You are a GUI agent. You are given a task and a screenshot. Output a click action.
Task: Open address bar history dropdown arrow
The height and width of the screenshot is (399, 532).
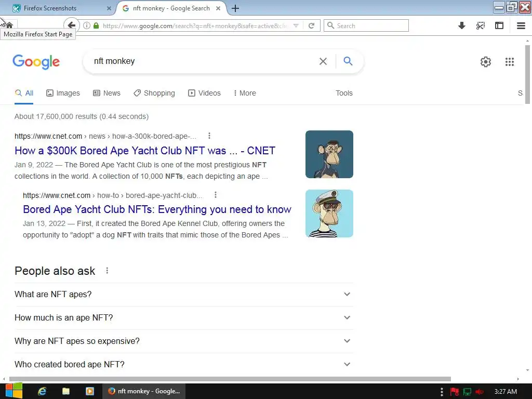(296, 25)
